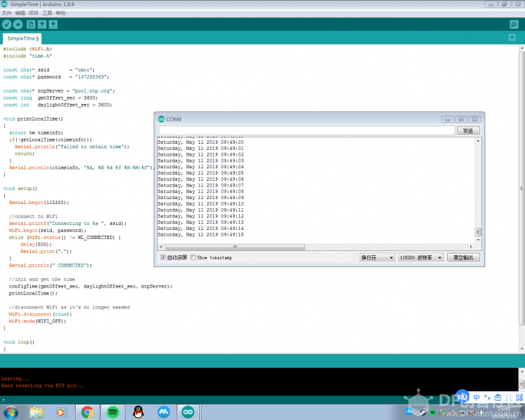
Task: Click the 'Serial.begin(115200);' code line
Action: tap(39, 203)
